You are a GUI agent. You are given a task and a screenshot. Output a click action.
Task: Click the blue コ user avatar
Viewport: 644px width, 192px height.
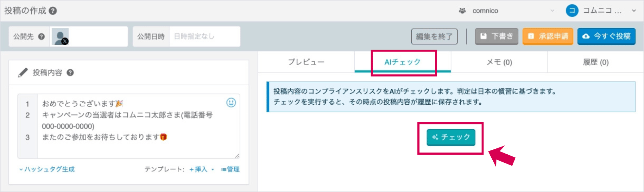pyautogui.click(x=572, y=11)
